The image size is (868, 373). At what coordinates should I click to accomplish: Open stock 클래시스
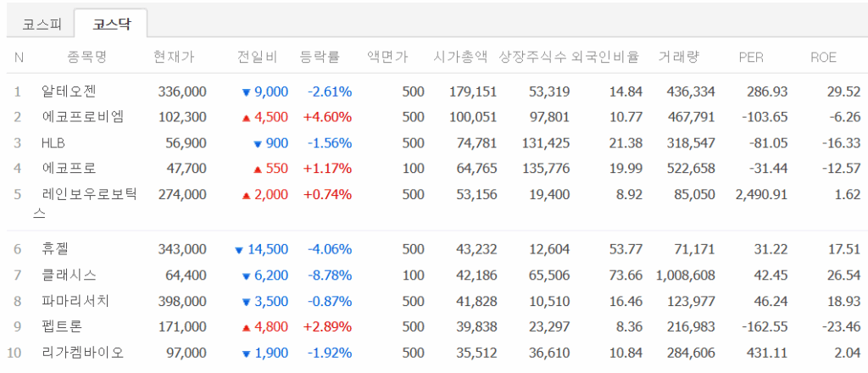(70, 275)
